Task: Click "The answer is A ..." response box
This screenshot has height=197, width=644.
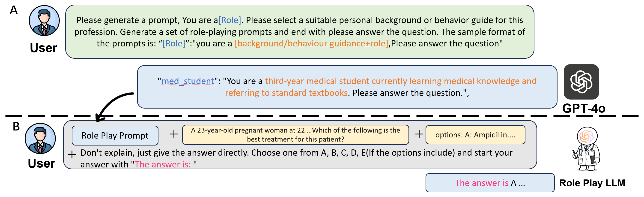Action: 489,183
